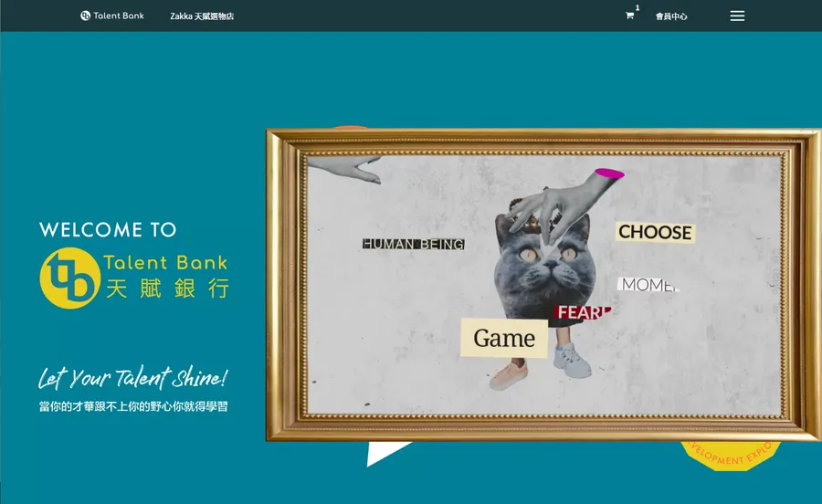822x504 pixels.
Task: Click the 當你的才華跟不上你的野心你就得學習 tagline
Action: [133, 406]
